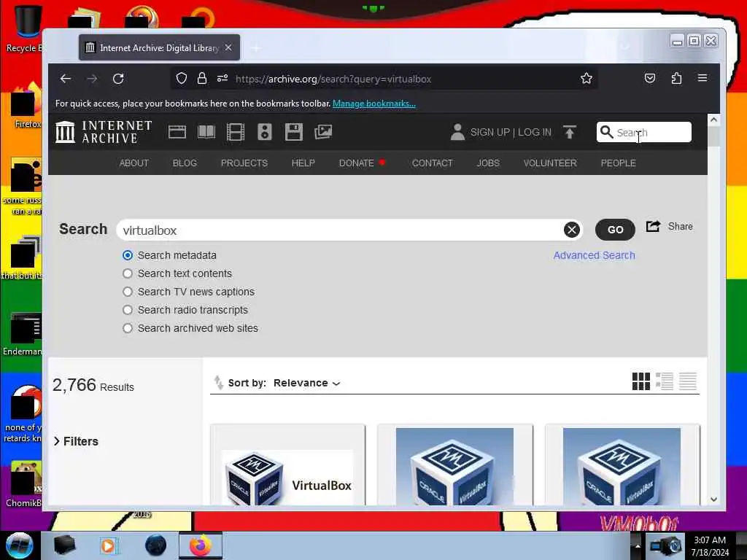
Task: Open the PROJECTS menu item
Action: (244, 163)
